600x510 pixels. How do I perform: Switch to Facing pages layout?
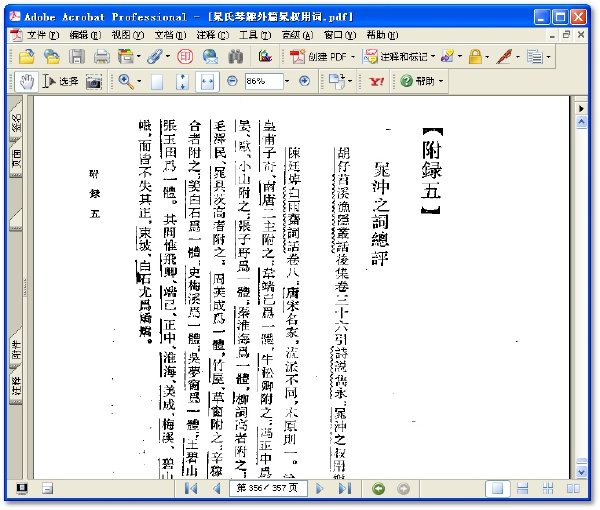[573, 489]
